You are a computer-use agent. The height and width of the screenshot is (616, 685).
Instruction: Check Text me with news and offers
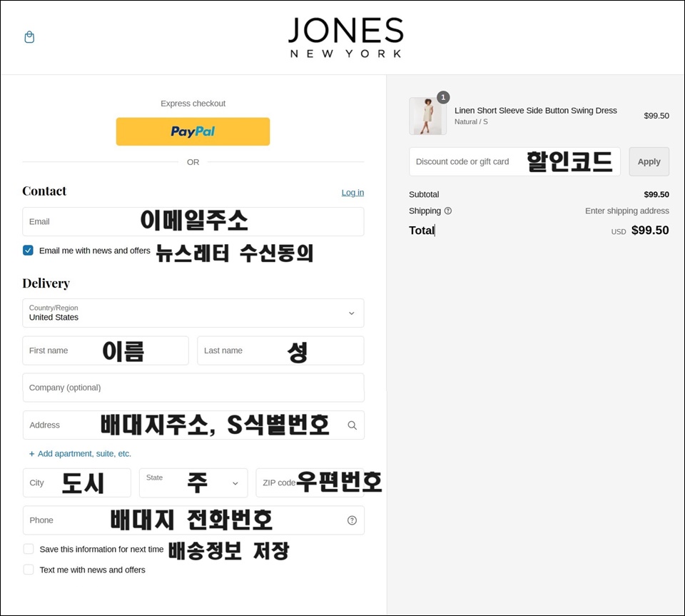pyautogui.click(x=29, y=570)
